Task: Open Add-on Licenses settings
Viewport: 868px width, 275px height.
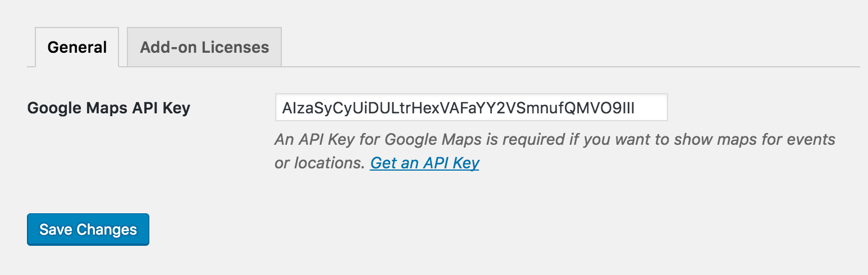Action: (x=204, y=47)
